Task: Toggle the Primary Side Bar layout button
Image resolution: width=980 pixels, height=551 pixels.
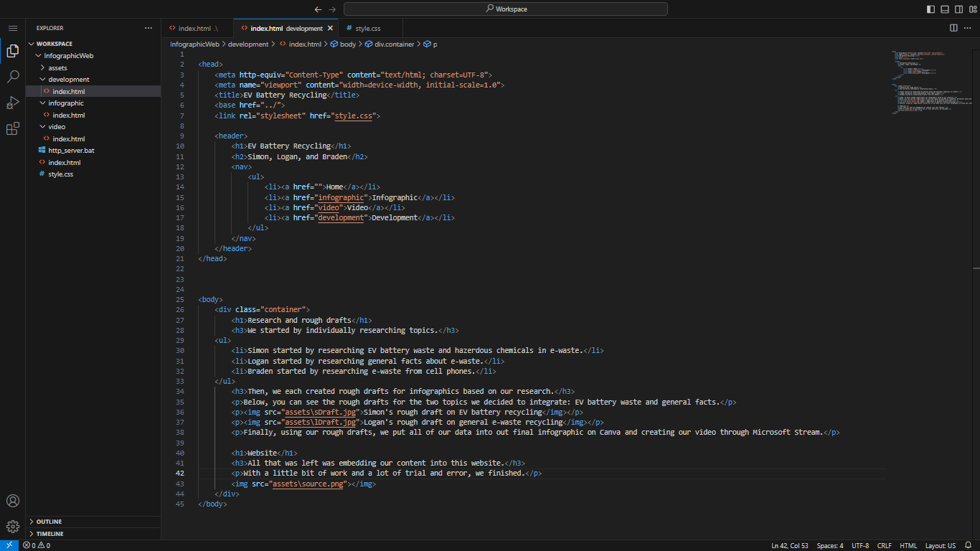Action: tap(931, 9)
